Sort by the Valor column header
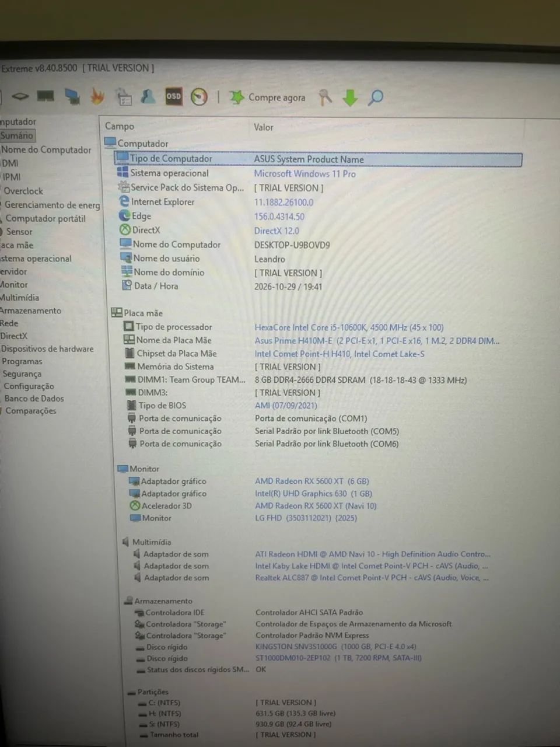This screenshot has width=560, height=747. pos(264,127)
